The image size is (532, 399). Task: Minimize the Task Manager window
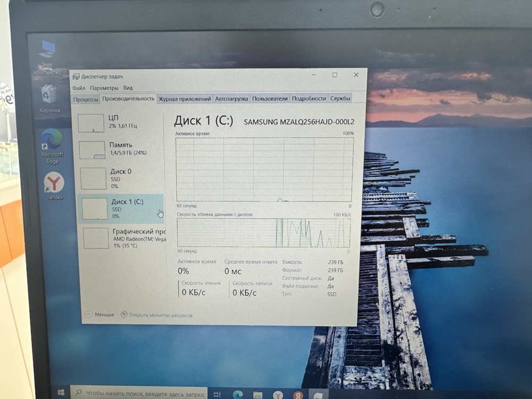tap(314, 75)
